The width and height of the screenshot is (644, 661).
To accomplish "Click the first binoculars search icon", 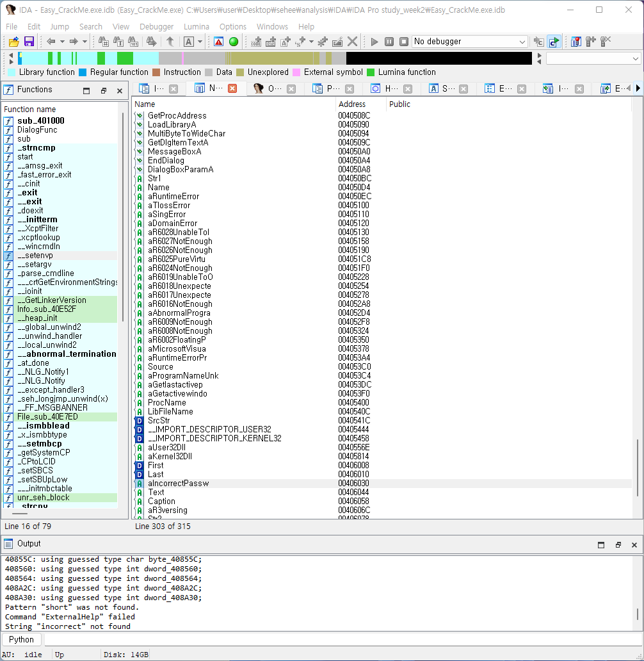I will [103, 42].
